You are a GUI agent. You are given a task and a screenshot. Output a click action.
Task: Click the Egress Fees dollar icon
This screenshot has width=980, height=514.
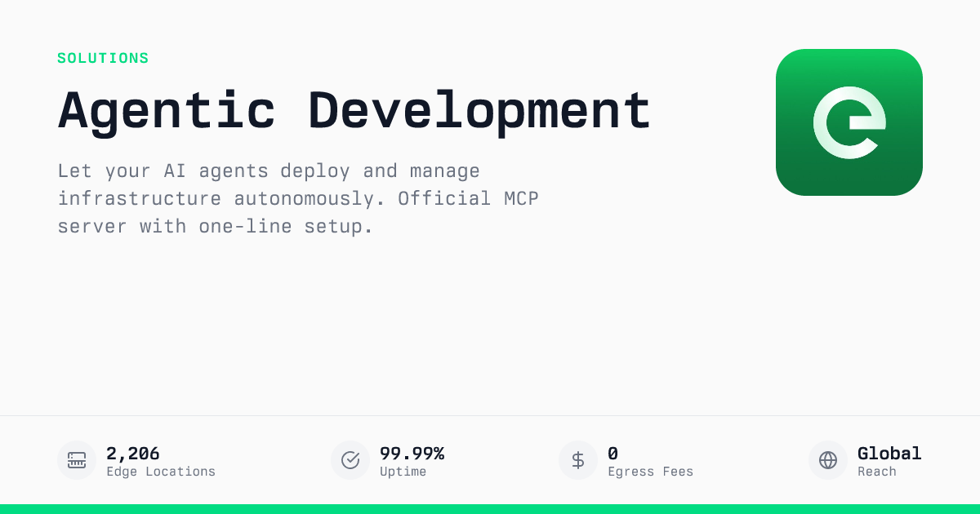tap(578, 460)
